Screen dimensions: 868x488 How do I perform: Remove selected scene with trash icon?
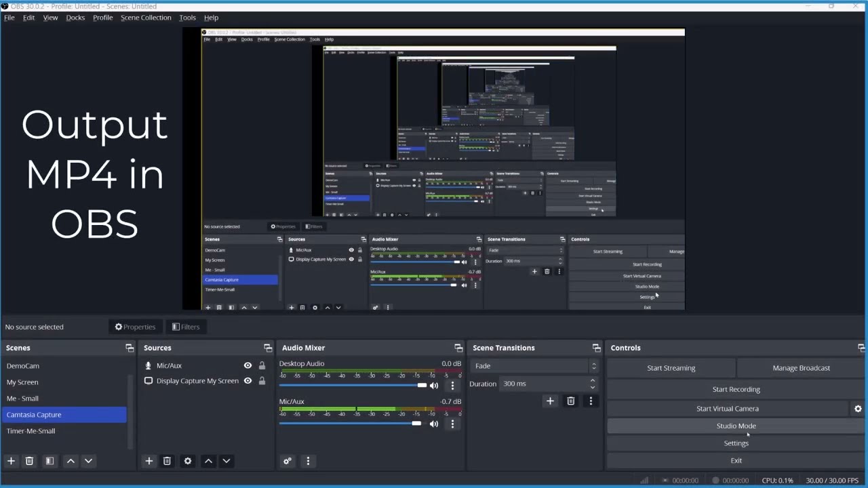[29, 461]
